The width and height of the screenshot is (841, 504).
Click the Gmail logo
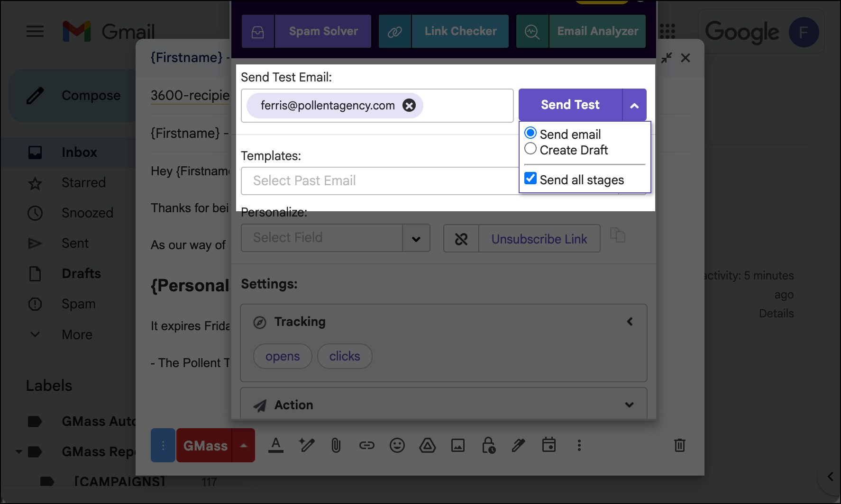109,32
